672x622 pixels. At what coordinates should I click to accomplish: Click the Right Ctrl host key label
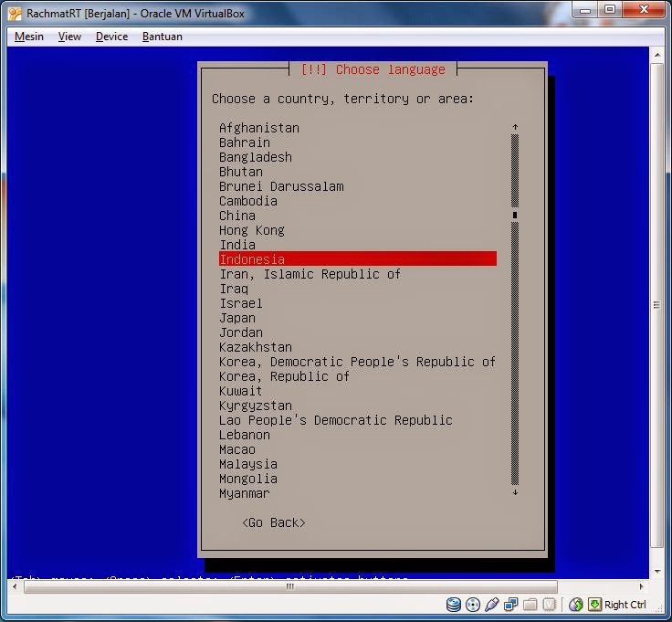(625, 605)
